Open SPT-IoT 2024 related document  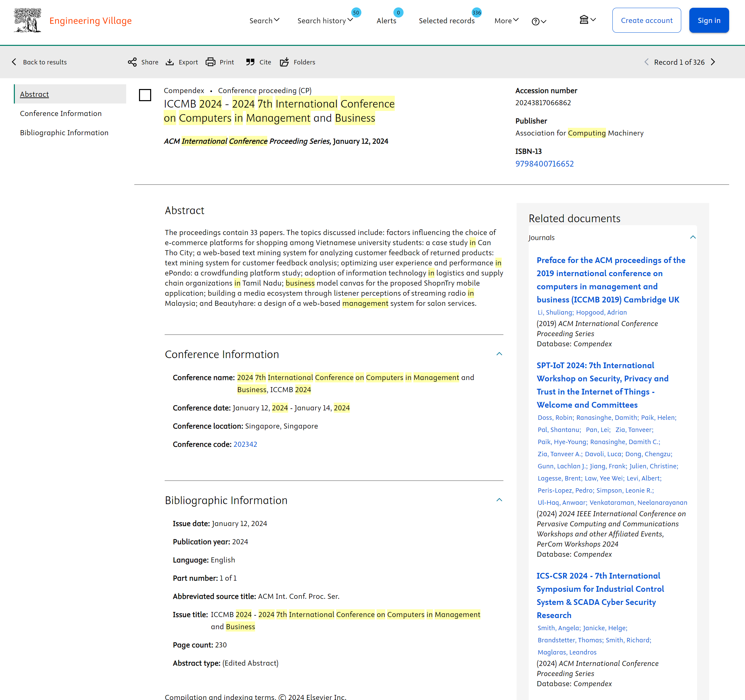click(602, 385)
